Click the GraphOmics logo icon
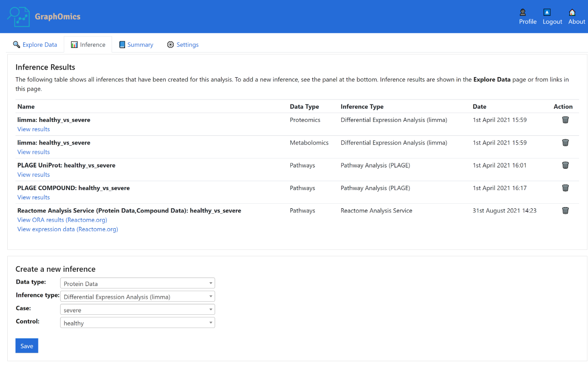 tap(19, 17)
